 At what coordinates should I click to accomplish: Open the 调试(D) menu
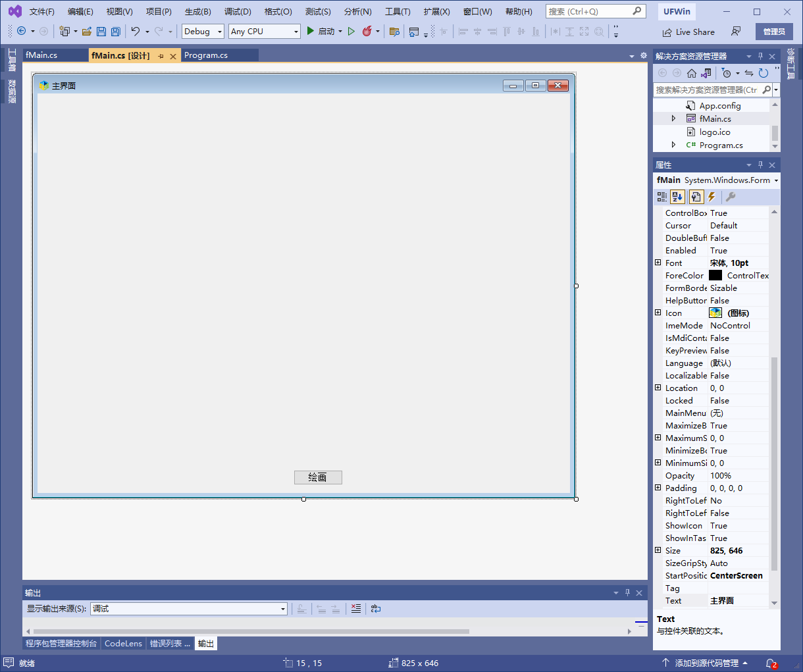click(x=238, y=12)
